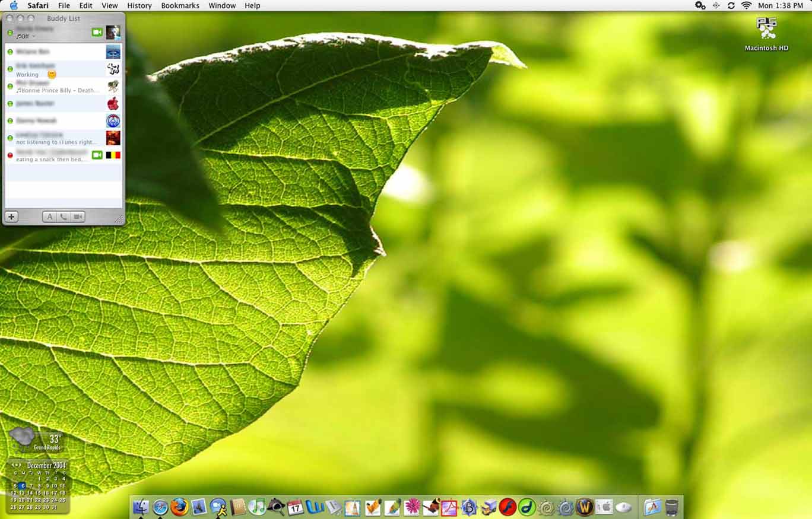
Task: Open the Safari application menu
Action: point(38,5)
